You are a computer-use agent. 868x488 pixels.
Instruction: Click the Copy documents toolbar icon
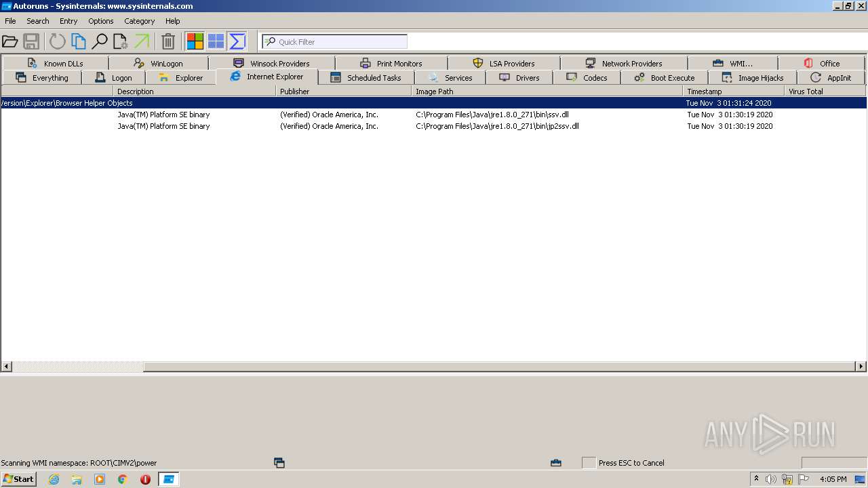point(79,42)
